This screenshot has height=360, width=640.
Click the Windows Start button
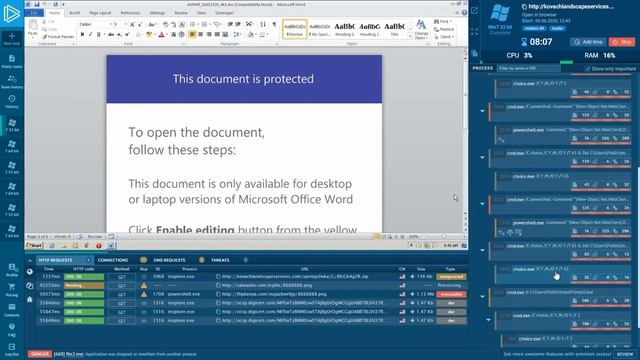pos(34,246)
